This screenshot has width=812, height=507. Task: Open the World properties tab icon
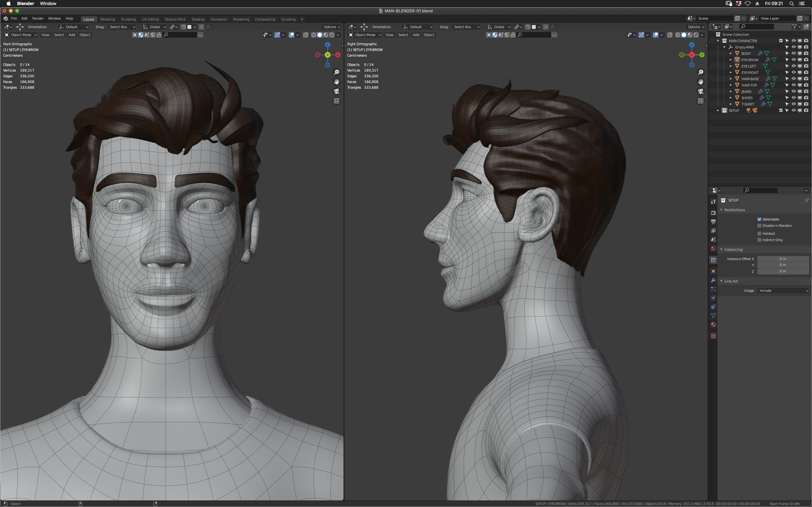point(713,248)
